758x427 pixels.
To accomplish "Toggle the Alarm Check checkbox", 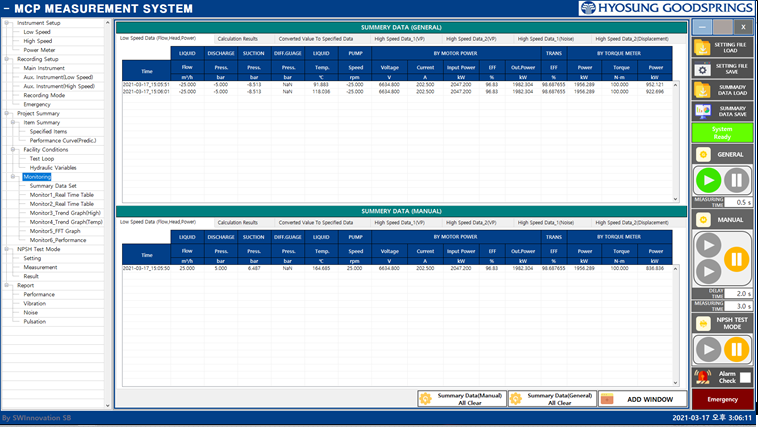I will pos(745,377).
